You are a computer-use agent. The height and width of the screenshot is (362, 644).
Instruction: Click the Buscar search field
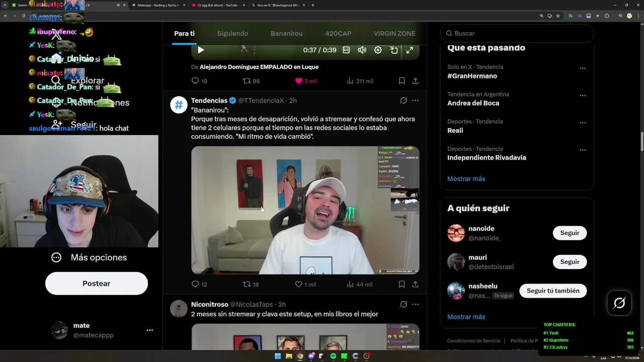pos(517,33)
